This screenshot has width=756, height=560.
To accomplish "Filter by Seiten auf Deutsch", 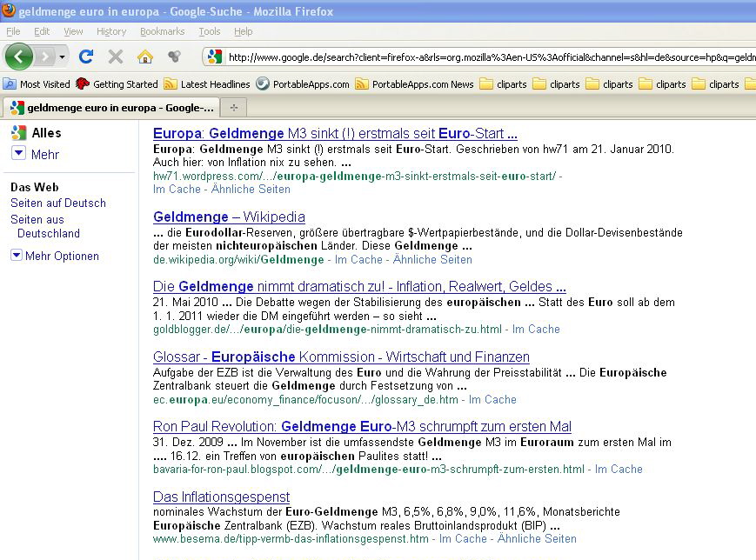I will (58, 203).
